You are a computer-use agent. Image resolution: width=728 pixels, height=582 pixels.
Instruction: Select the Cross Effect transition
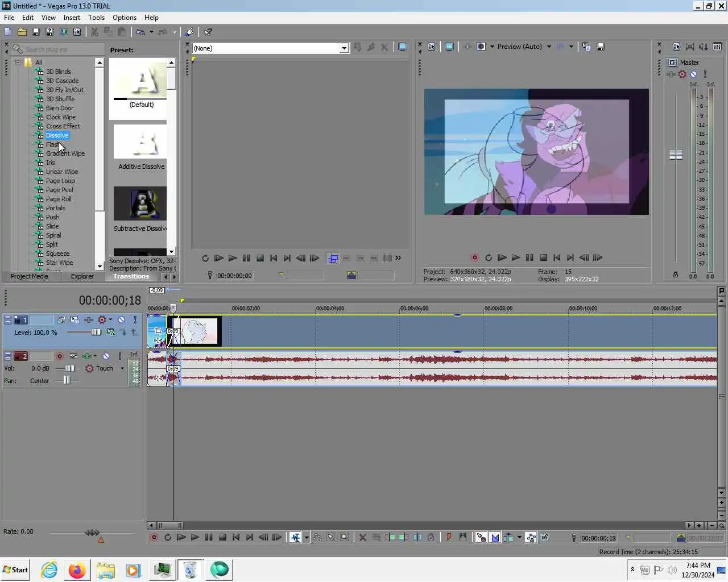coord(63,126)
